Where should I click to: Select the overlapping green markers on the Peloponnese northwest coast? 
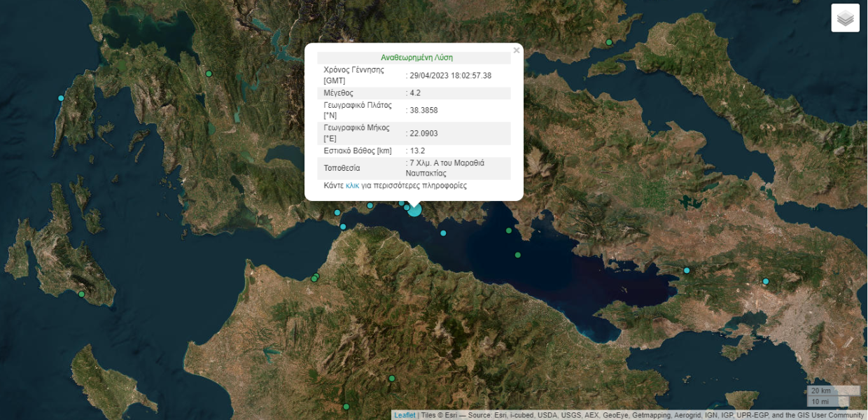[315, 278]
